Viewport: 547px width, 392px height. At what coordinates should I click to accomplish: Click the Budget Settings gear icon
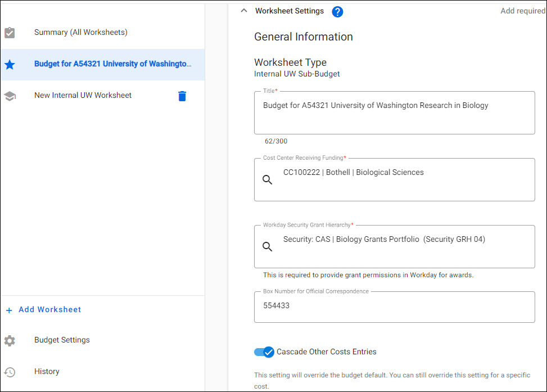click(10, 340)
